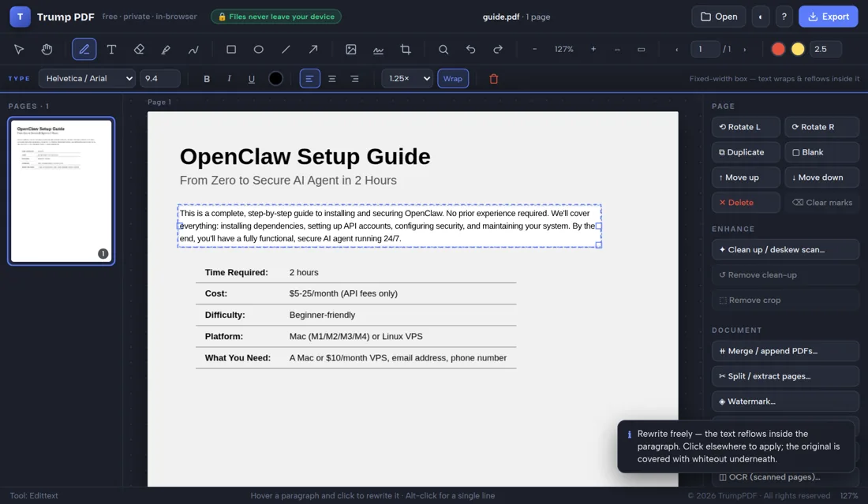This screenshot has width=868, height=504.
Task: Click Remove clean-up button
Action: click(785, 275)
